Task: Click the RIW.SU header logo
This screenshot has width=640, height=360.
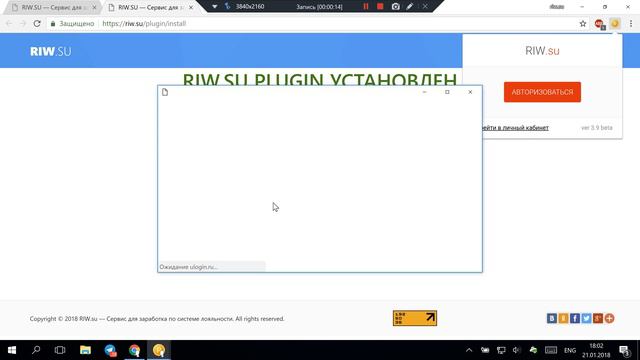Action: (51, 51)
